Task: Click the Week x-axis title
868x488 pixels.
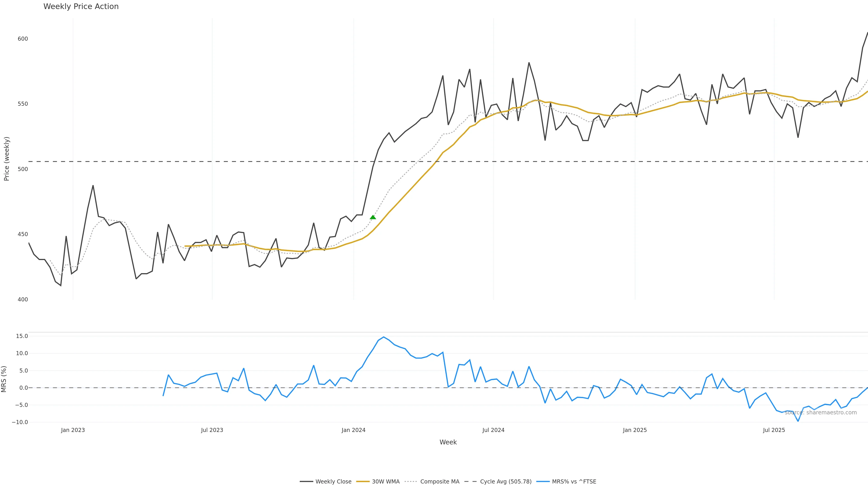Action: [448, 442]
